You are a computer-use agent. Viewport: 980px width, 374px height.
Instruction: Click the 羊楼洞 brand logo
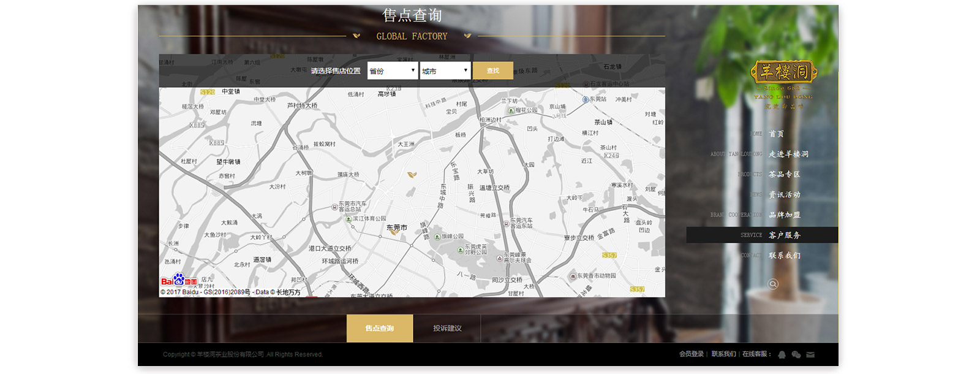[784, 85]
